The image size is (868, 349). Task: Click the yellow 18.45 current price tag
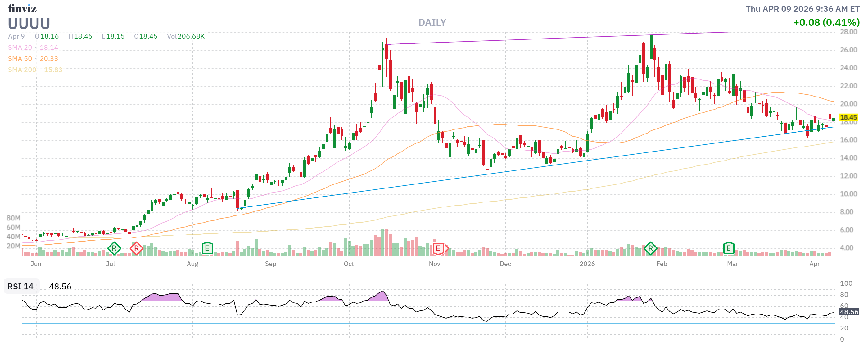coord(848,118)
